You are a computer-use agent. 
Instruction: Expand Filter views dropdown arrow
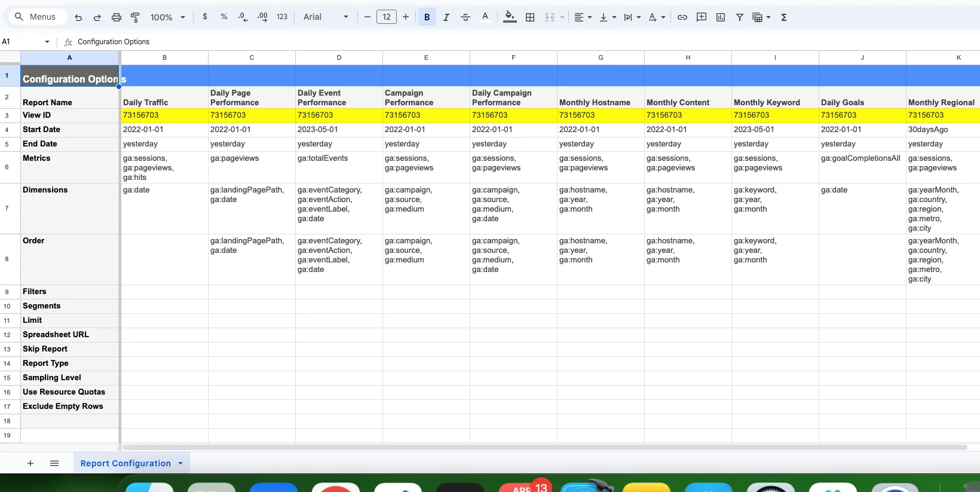tap(768, 17)
